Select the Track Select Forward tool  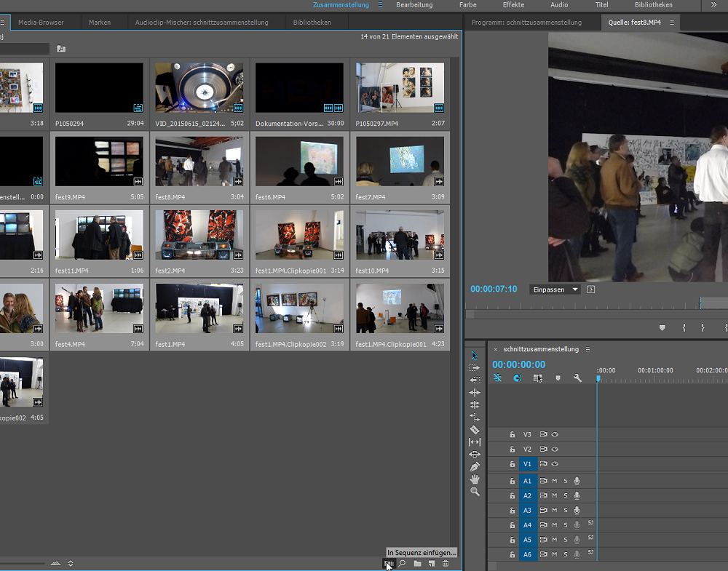click(x=475, y=367)
